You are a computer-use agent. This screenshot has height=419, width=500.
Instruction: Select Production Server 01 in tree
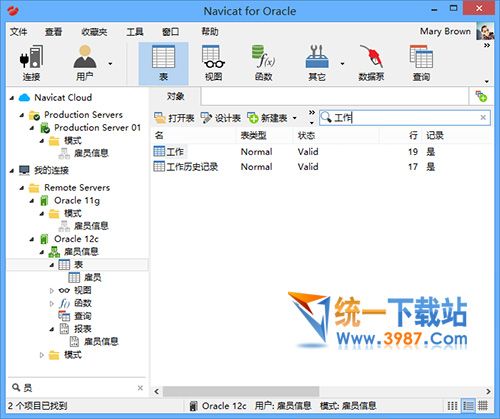(x=97, y=128)
